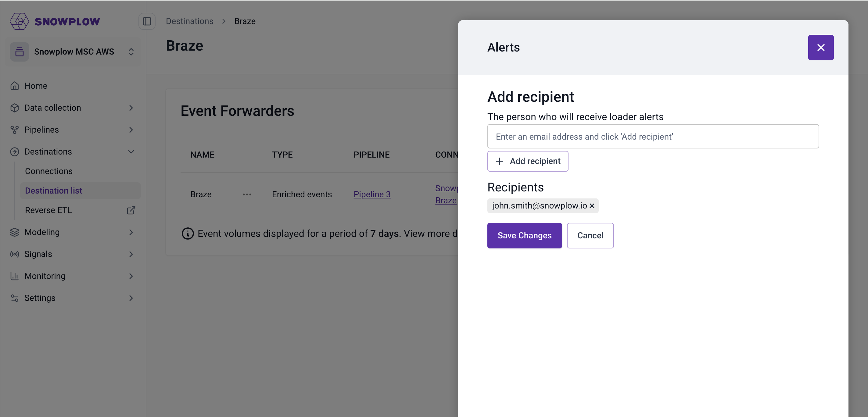This screenshot has width=868, height=417.
Task: Toggle the sidebar panel collapse icon
Action: pos(147,21)
